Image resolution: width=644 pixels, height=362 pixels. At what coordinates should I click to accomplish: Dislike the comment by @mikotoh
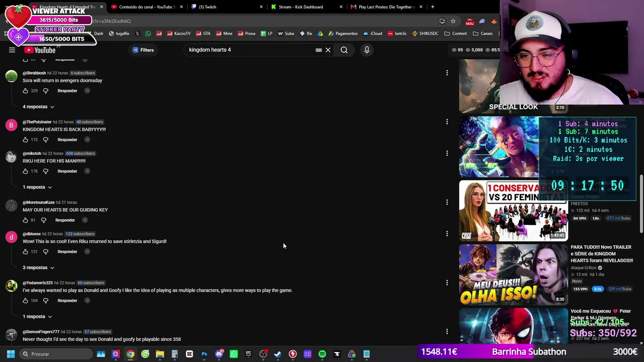(x=46, y=171)
